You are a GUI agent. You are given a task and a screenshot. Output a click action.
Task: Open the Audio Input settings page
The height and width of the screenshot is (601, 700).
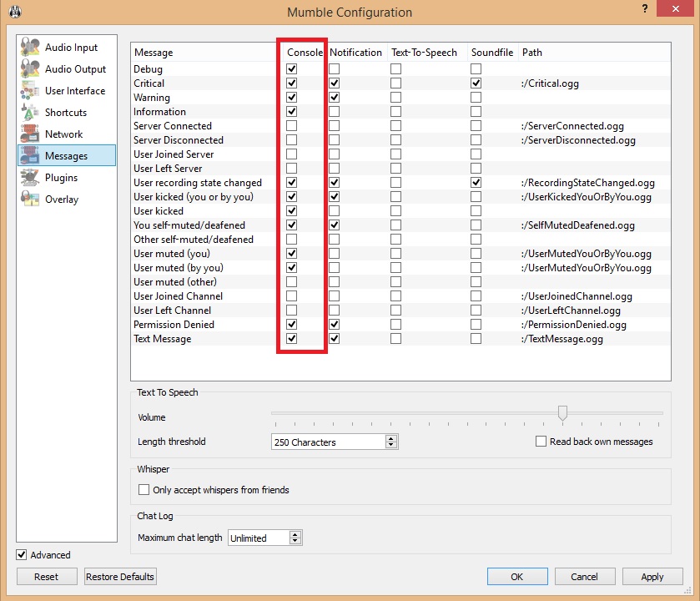67,47
